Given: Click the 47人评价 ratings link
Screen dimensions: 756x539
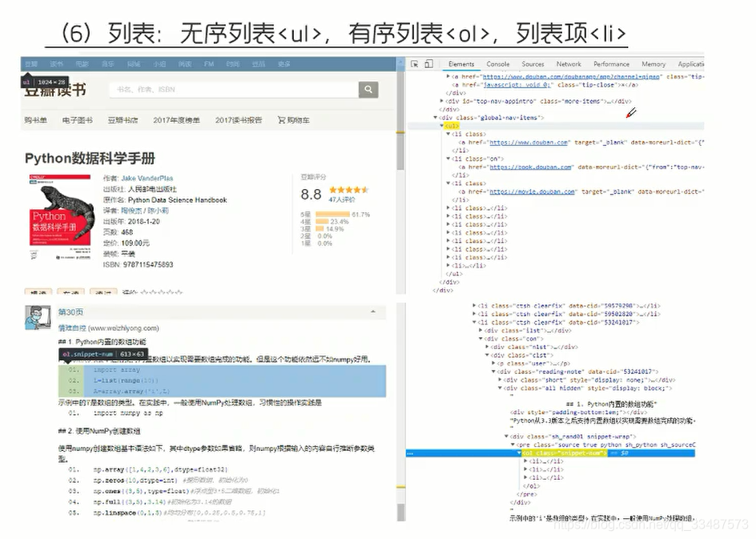Looking at the screenshot, I should click(x=342, y=199).
